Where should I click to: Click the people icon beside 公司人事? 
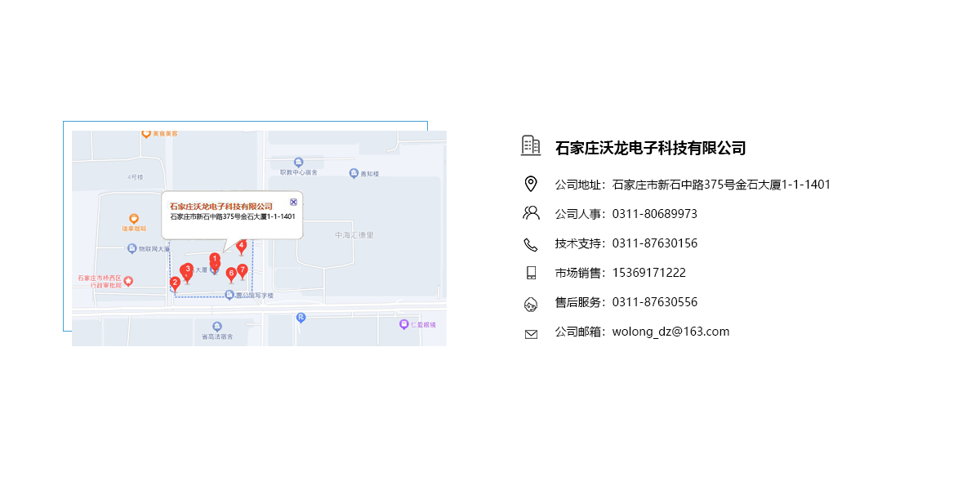coord(532,212)
